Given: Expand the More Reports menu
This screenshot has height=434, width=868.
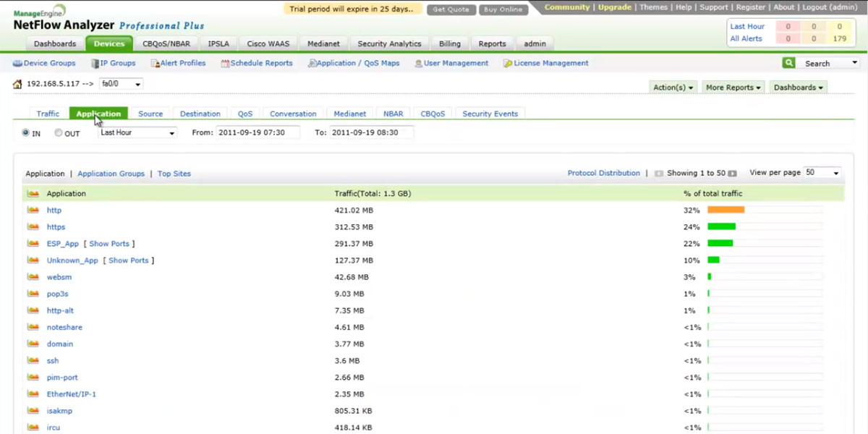Looking at the screenshot, I should [x=733, y=87].
